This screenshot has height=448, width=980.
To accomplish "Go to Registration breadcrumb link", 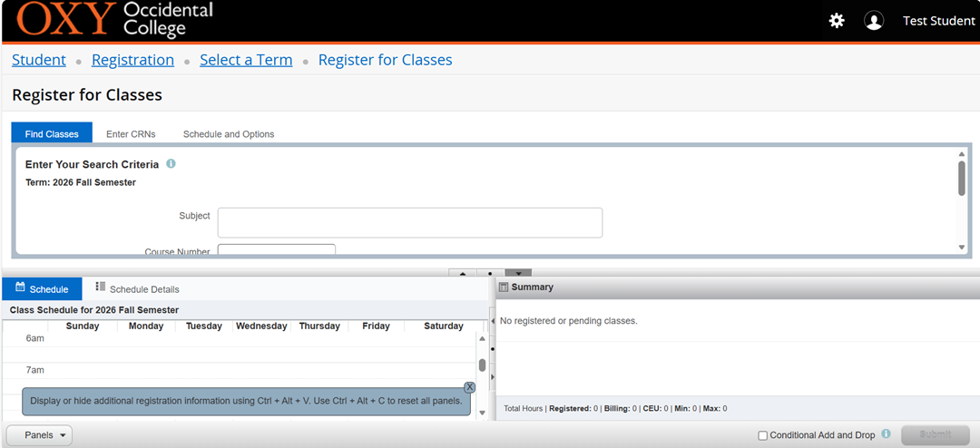I will click(133, 60).
